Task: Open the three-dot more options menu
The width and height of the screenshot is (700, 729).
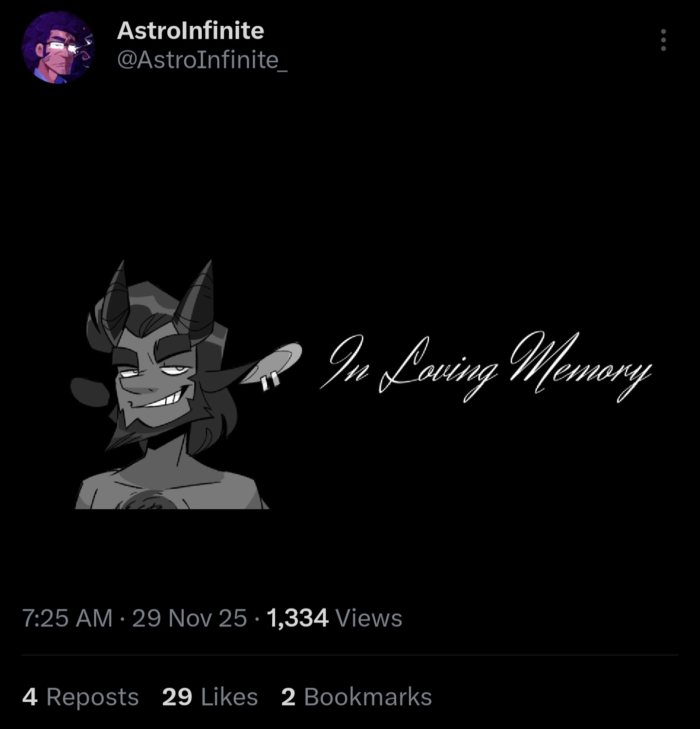Action: (x=663, y=40)
